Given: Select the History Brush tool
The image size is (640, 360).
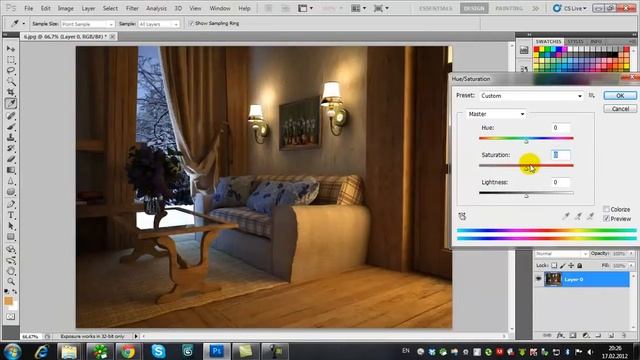Looking at the screenshot, I should [x=11, y=148].
